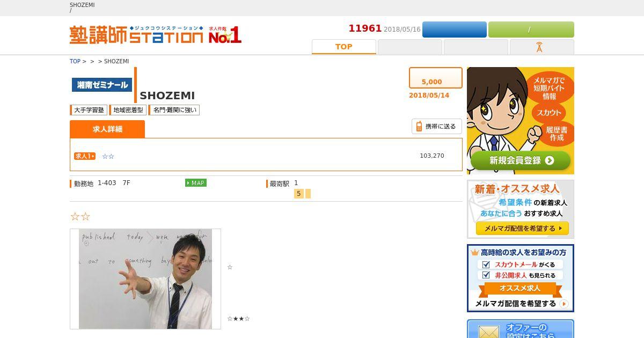
Task: Select the 地域密着型 tag
Action: (x=128, y=110)
